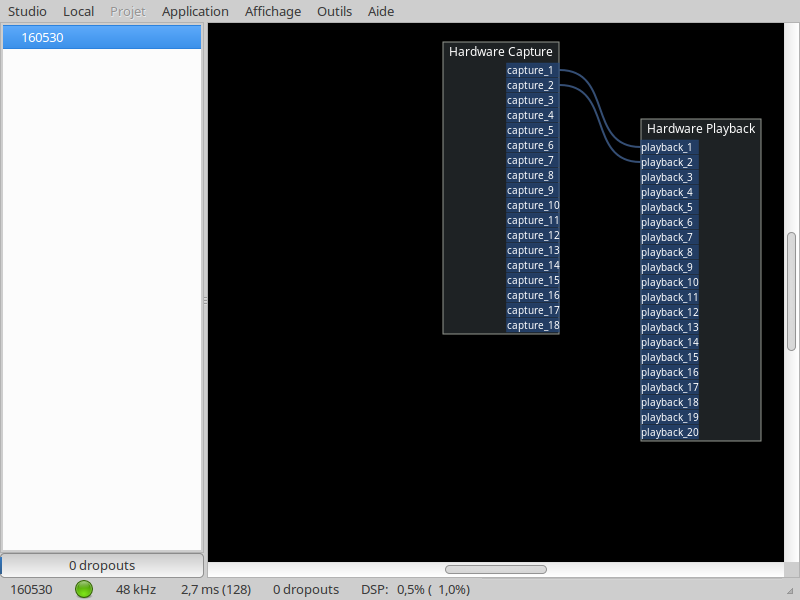Select port capture_1
This screenshot has width=800, height=600.
[533, 70]
